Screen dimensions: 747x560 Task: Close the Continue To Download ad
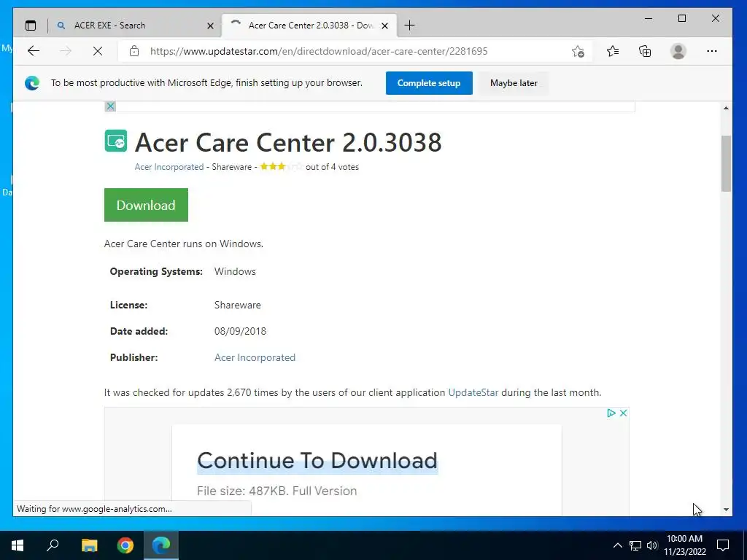point(623,413)
